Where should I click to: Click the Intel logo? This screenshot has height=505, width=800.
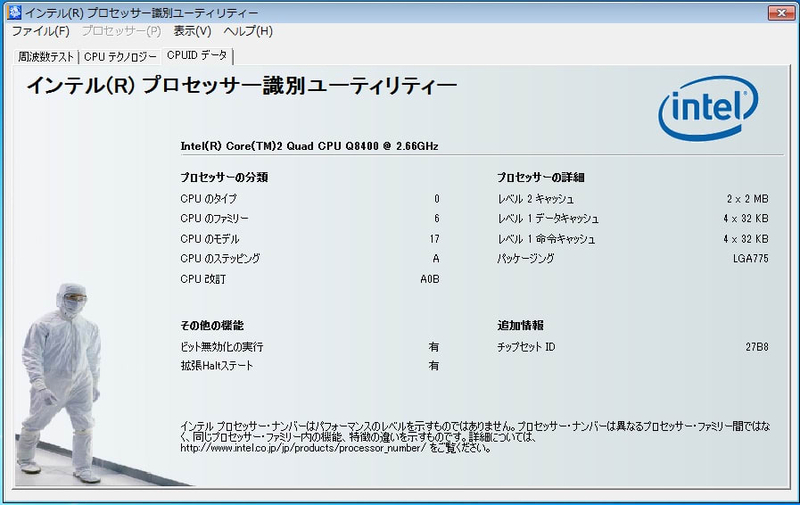pyautogui.click(x=708, y=108)
